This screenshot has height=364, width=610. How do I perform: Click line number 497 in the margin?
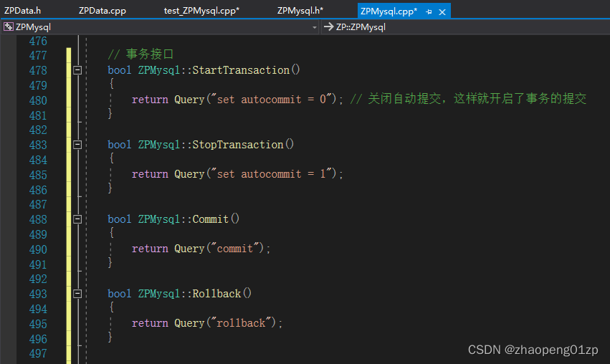(x=38, y=353)
